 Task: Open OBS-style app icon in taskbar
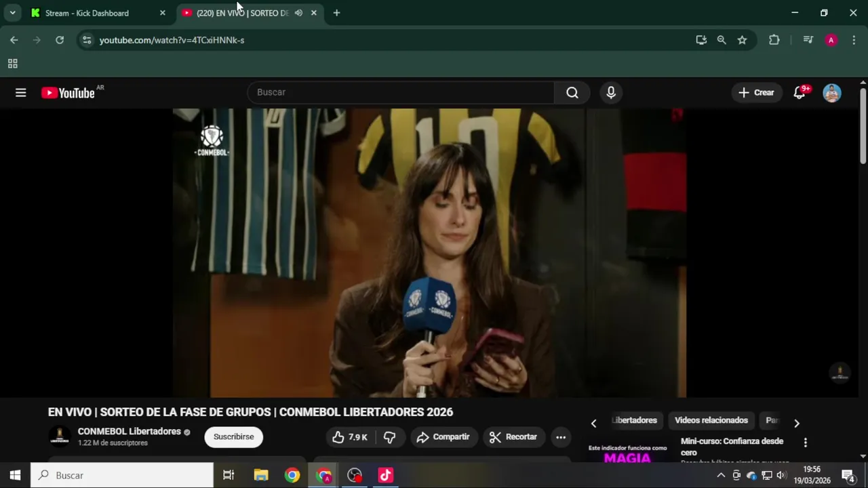pyautogui.click(x=354, y=475)
